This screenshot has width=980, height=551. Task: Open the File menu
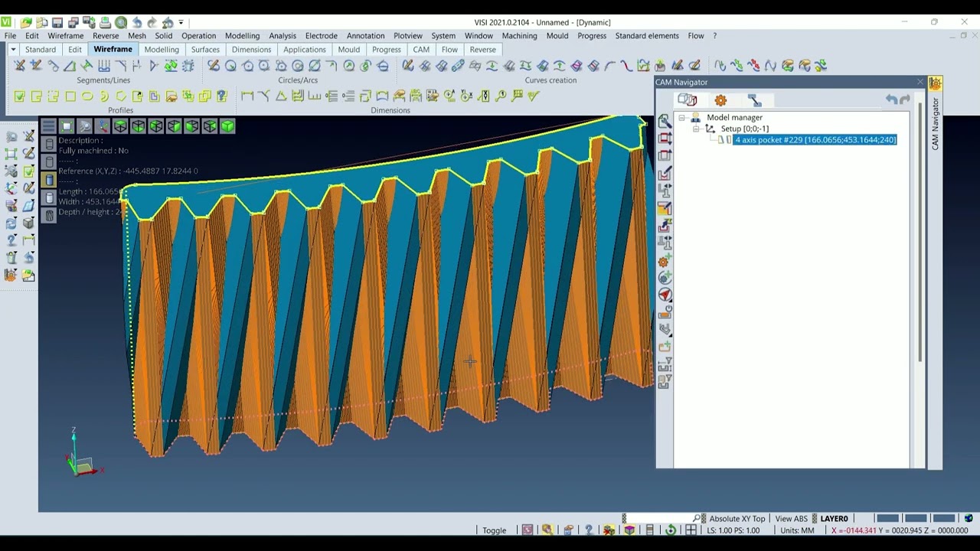point(10,36)
